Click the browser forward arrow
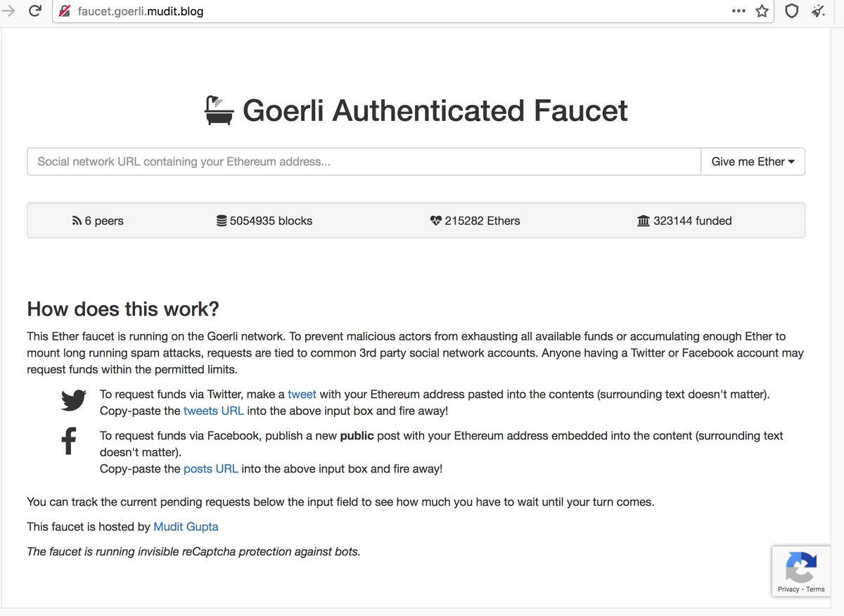This screenshot has height=616, width=844. pyautogui.click(x=8, y=11)
